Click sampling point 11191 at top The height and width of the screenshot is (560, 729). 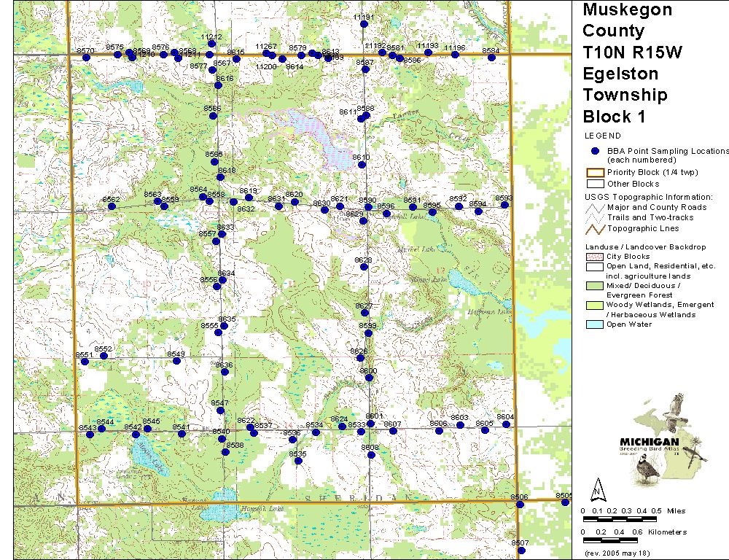coord(364,24)
